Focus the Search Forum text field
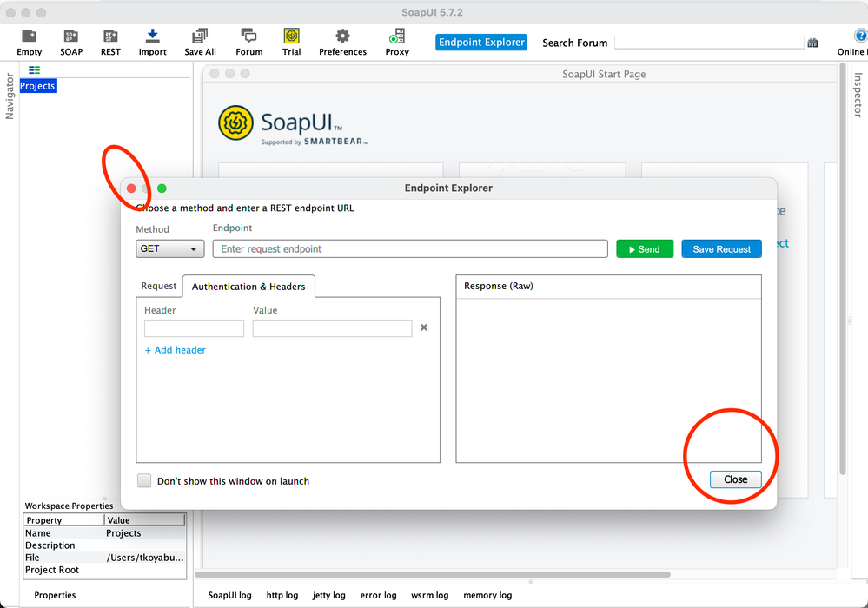 coord(709,43)
